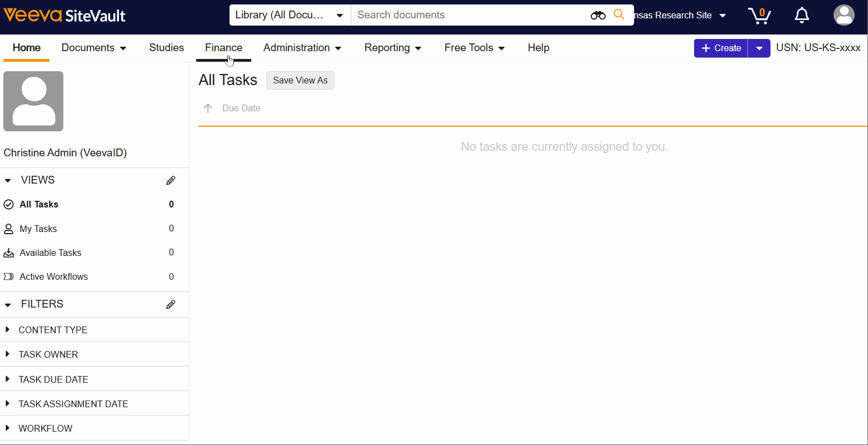
Task: Edit views with the VIEWS pencil icon
Action: coord(171,180)
